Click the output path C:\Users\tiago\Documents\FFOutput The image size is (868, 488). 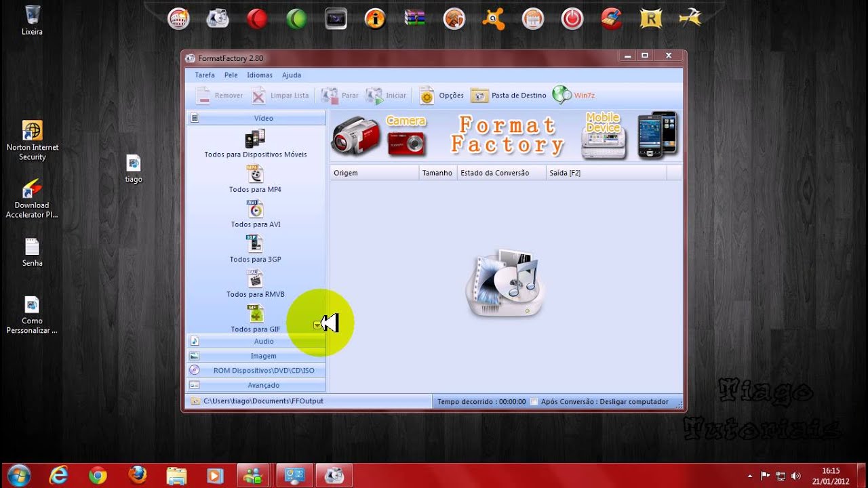(x=263, y=401)
